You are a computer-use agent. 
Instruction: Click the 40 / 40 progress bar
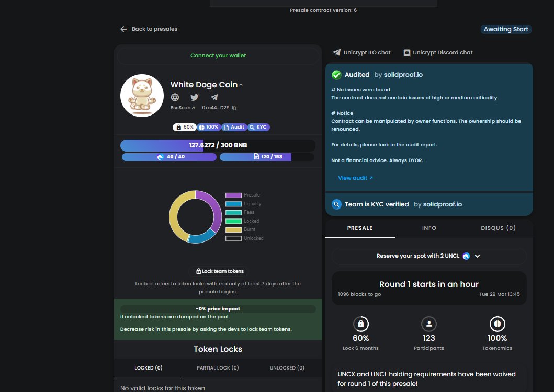coord(169,157)
